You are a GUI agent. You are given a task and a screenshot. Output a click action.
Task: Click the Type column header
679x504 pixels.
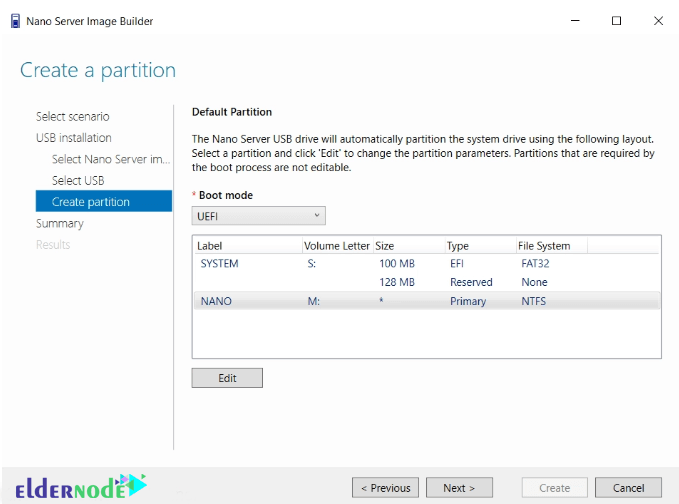tap(480, 246)
